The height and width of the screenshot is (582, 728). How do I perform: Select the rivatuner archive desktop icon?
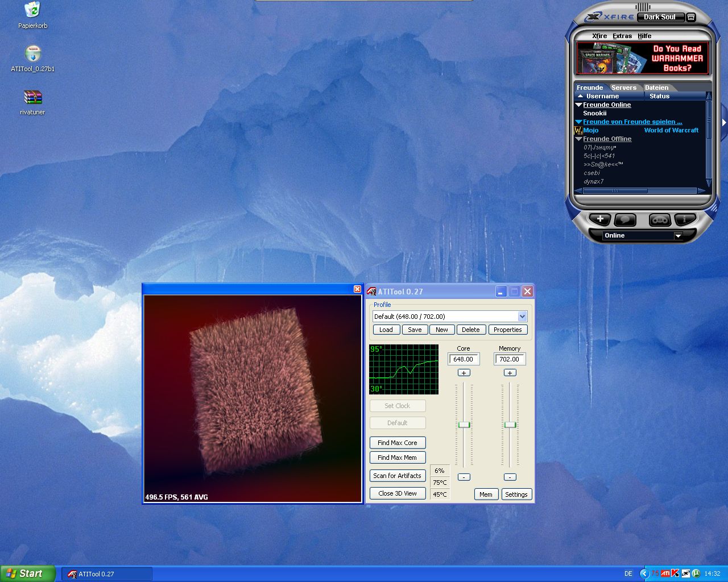[33, 102]
